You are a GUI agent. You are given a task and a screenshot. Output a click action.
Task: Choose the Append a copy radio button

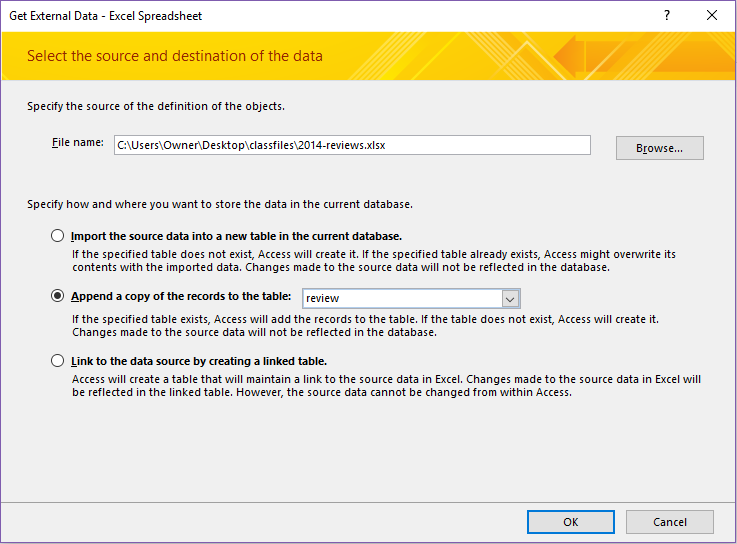tap(57, 297)
